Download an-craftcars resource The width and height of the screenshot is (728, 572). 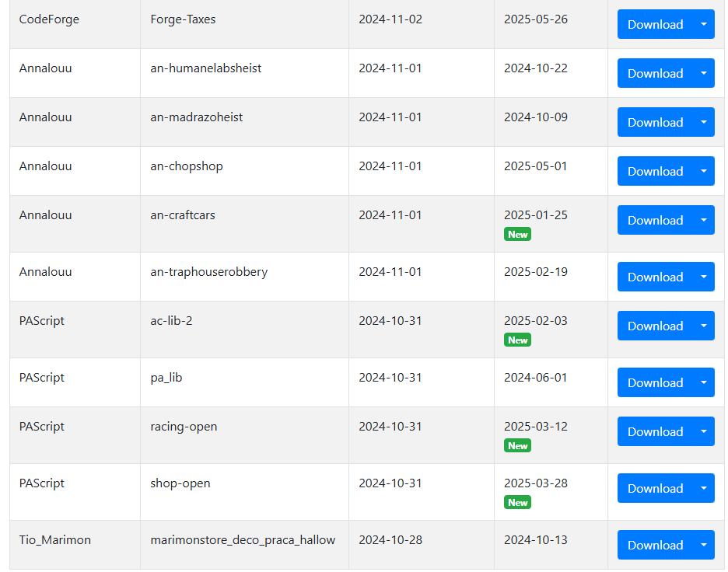tap(655, 220)
